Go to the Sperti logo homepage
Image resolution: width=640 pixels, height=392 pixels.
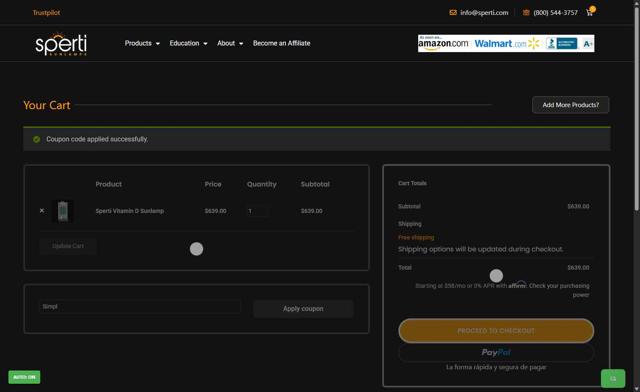pos(61,44)
